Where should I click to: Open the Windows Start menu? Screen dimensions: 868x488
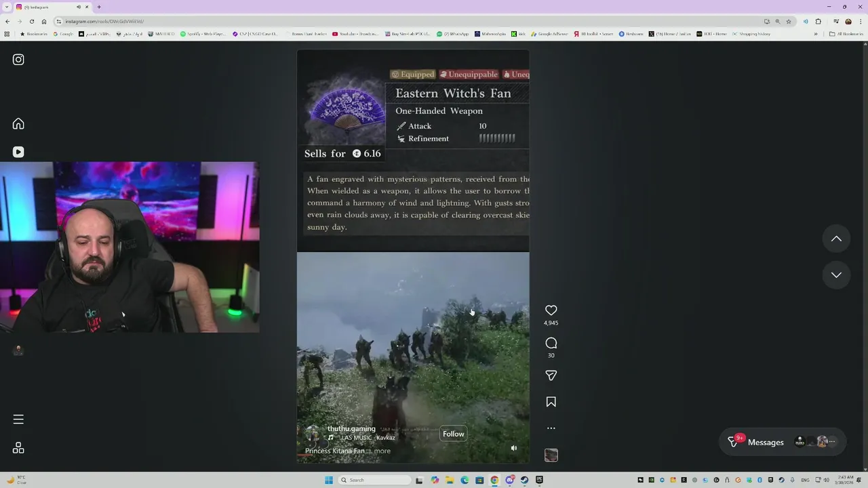pyautogui.click(x=329, y=480)
